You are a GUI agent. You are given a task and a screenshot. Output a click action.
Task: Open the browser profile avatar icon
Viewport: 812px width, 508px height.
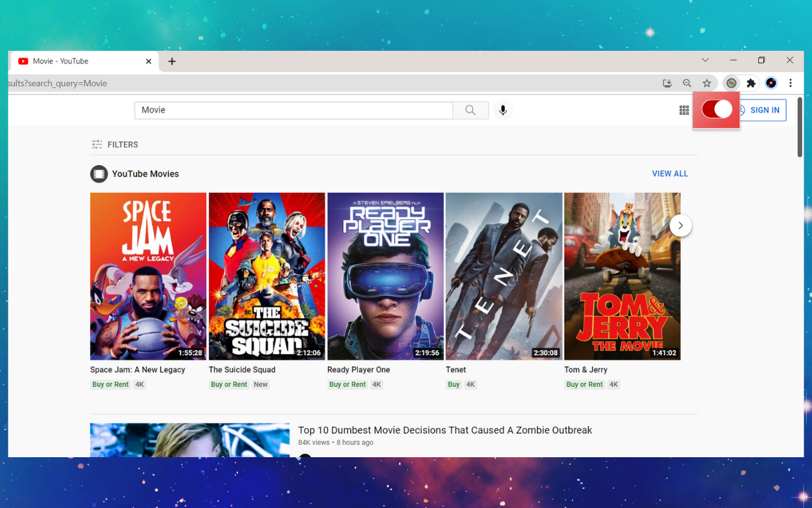771,83
